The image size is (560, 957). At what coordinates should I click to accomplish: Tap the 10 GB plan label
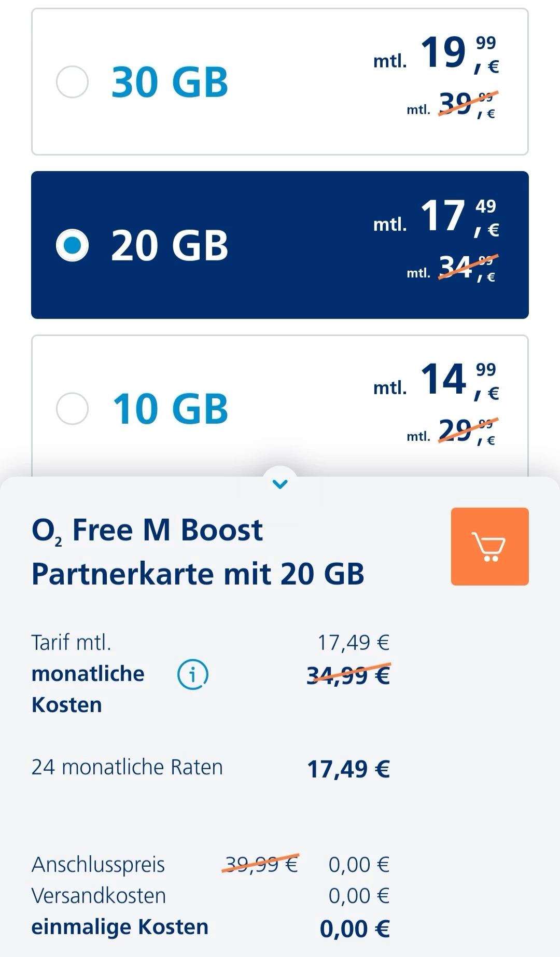tap(170, 409)
